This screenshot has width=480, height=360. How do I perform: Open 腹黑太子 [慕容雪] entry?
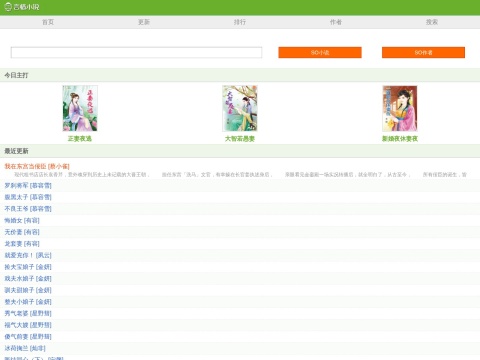tap(28, 197)
